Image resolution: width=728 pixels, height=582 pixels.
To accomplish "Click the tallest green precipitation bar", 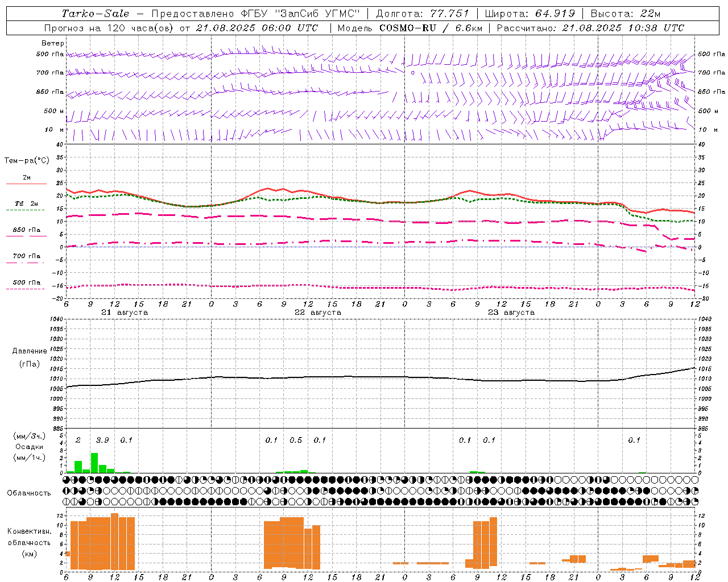I will point(94,463).
